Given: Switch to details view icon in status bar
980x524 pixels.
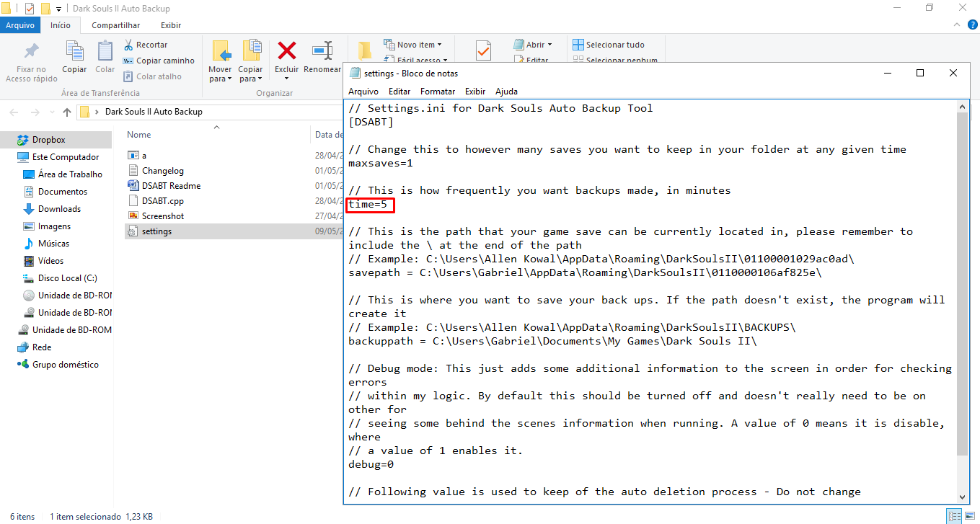Looking at the screenshot, I should click(x=953, y=516).
